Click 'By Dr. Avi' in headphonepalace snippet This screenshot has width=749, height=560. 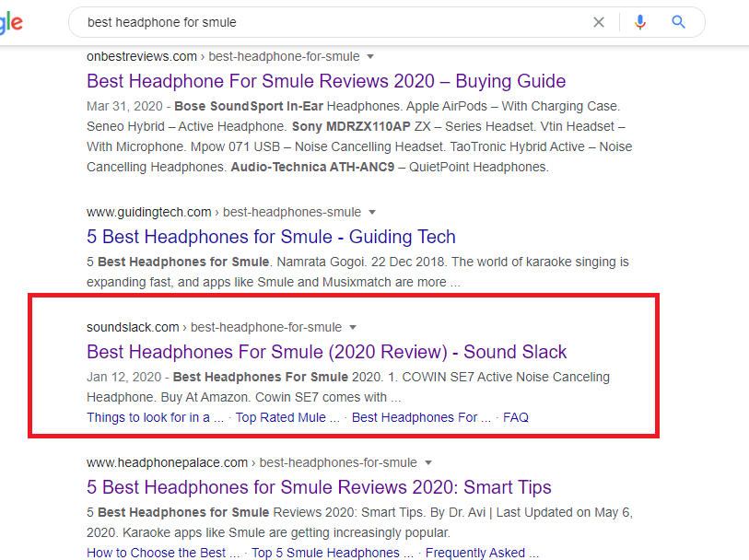458,513
